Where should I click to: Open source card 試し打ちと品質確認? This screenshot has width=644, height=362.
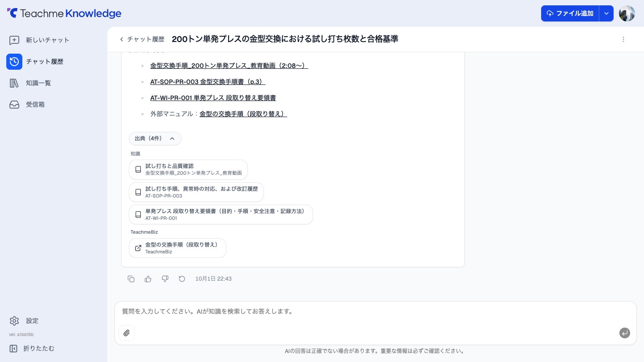tap(188, 169)
